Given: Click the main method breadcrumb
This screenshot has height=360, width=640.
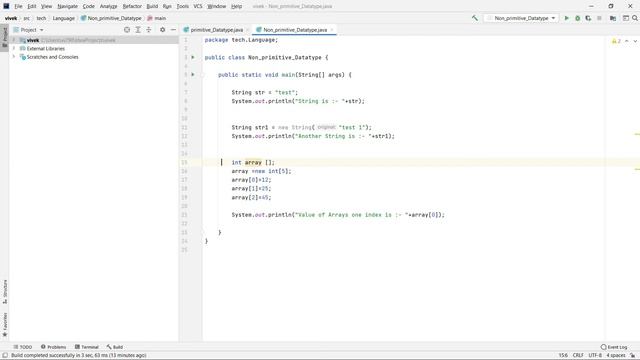Looking at the screenshot, I should (156, 18).
